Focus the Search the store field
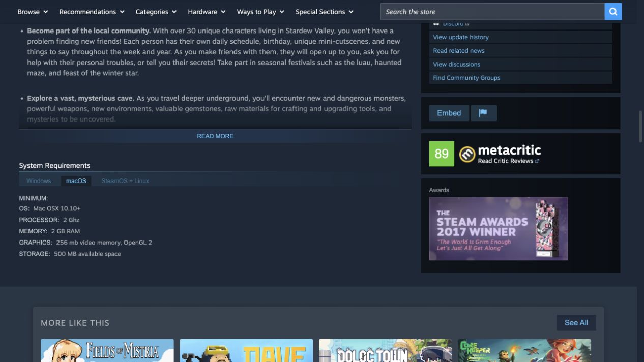644x362 pixels. pyautogui.click(x=492, y=12)
